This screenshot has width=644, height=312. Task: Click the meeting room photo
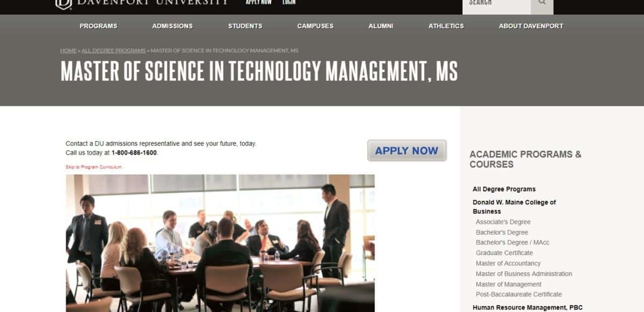point(220,243)
